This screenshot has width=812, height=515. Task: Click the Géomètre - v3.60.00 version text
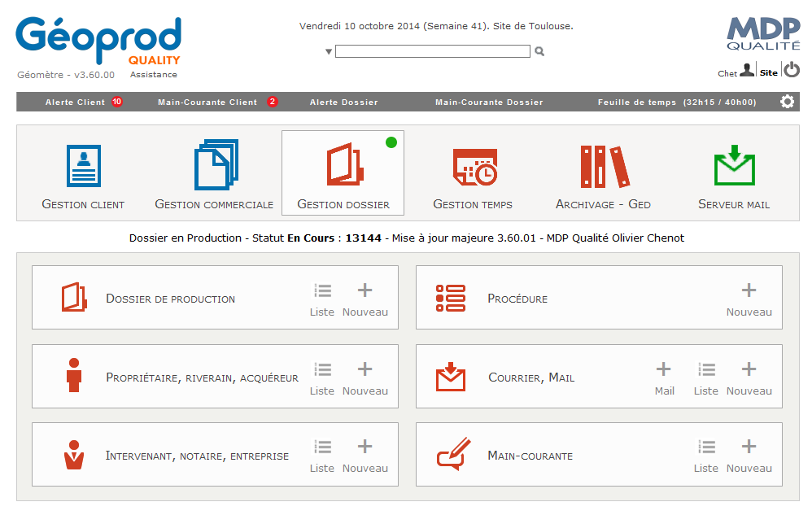coord(66,75)
